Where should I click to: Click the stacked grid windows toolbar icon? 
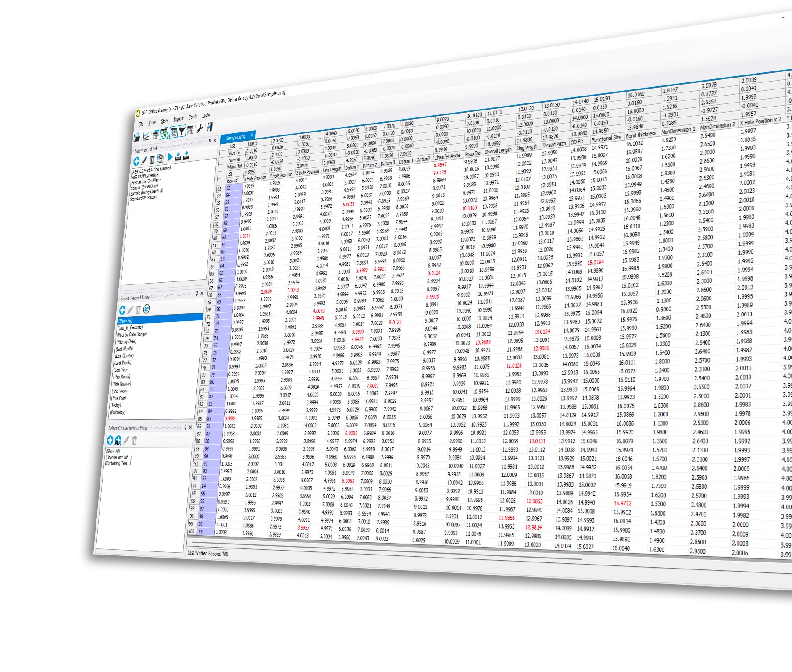156,135
